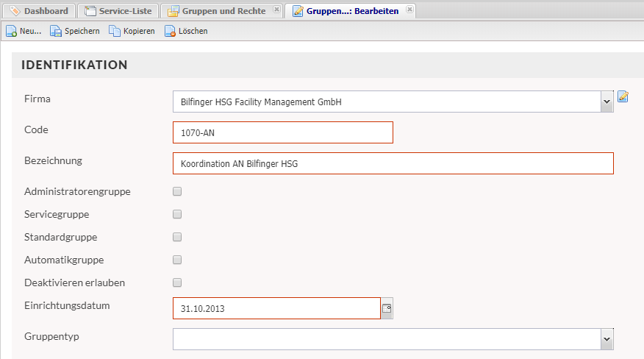Click the Löschen delete icon
Image resolution: width=644 pixels, height=359 pixels.
(x=170, y=31)
